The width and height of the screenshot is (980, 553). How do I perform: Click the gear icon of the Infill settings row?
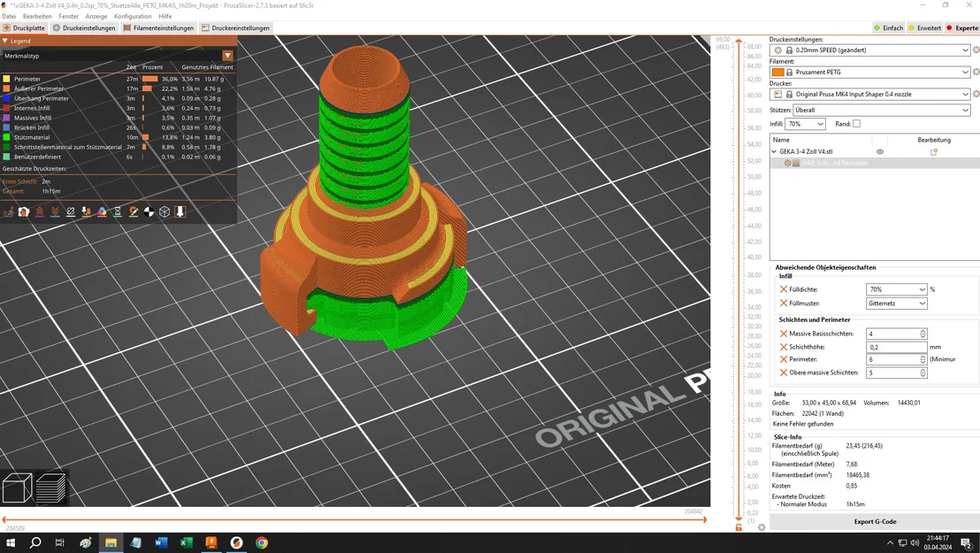(787, 164)
